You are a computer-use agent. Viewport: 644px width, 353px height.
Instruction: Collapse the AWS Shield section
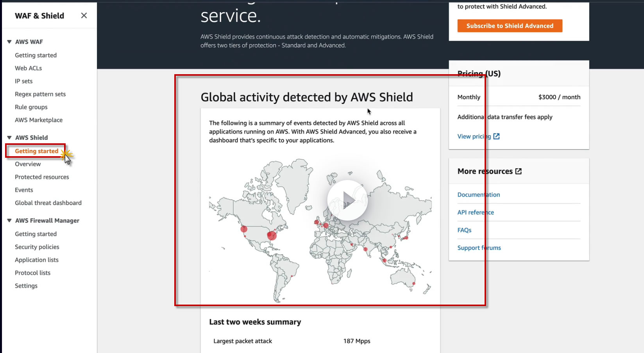point(9,137)
